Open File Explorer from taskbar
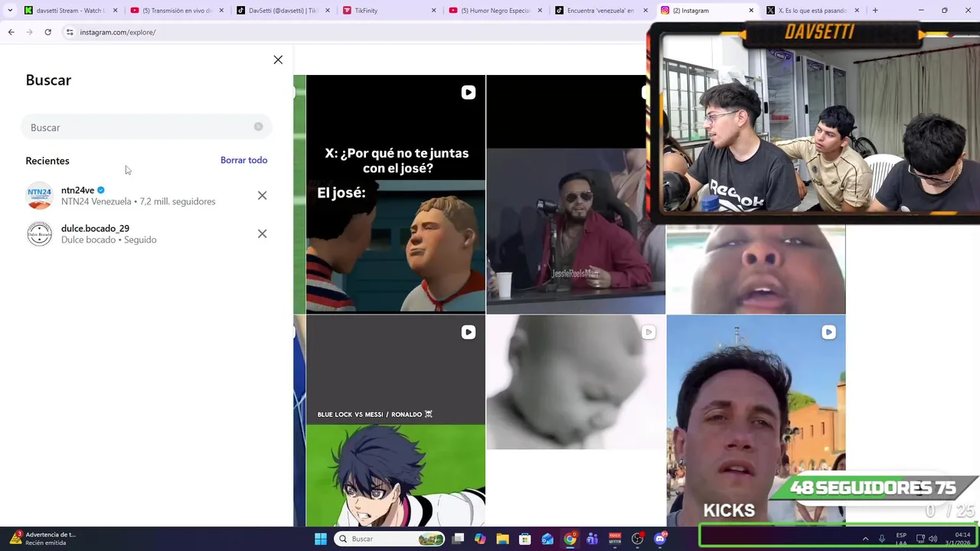 pyautogui.click(x=502, y=539)
